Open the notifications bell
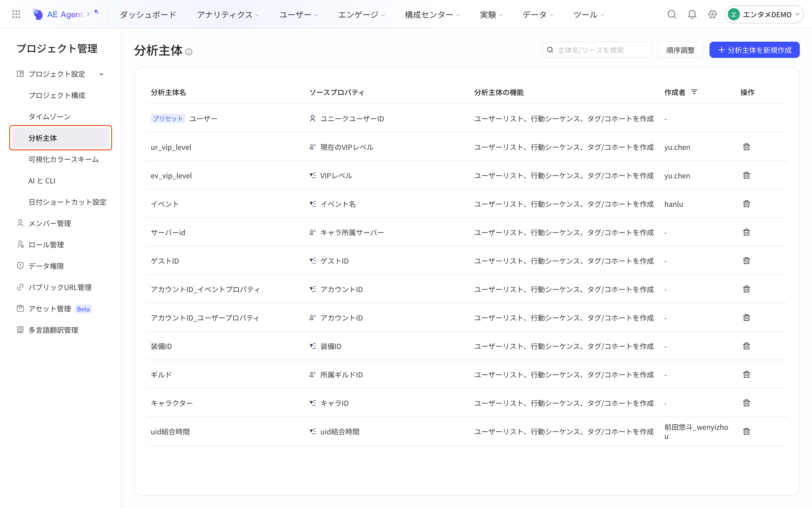Image resolution: width=812 pixels, height=508 pixels. point(692,14)
